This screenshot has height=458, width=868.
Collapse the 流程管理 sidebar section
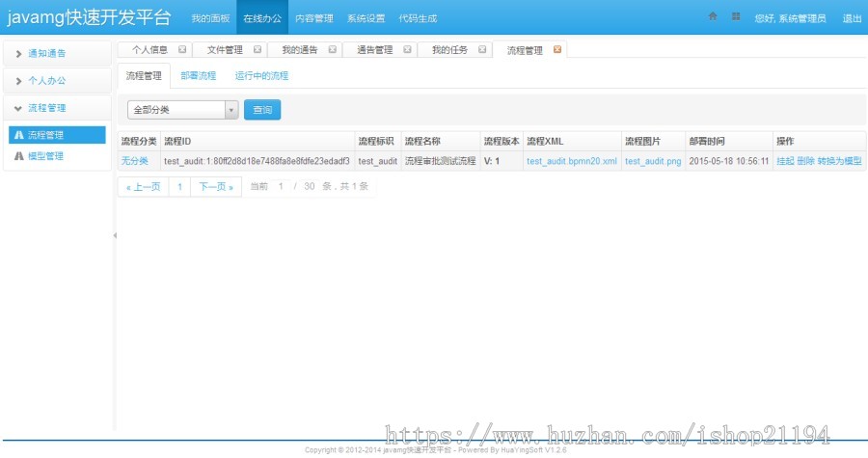coord(57,108)
